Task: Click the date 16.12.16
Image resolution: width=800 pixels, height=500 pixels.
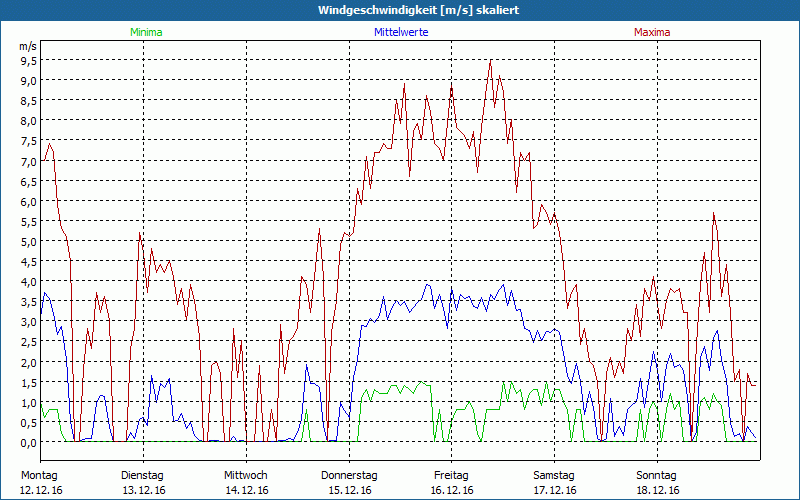Action: 452,490
